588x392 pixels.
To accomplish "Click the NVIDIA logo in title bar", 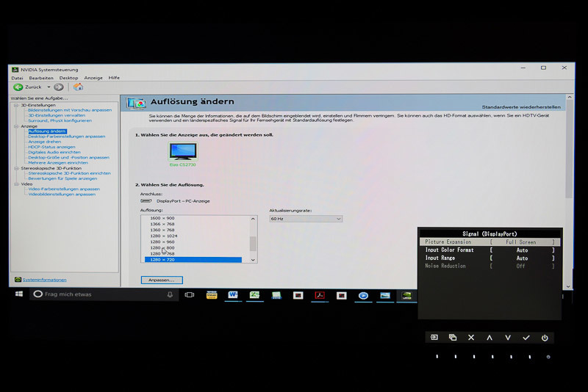I will [x=15, y=70].
